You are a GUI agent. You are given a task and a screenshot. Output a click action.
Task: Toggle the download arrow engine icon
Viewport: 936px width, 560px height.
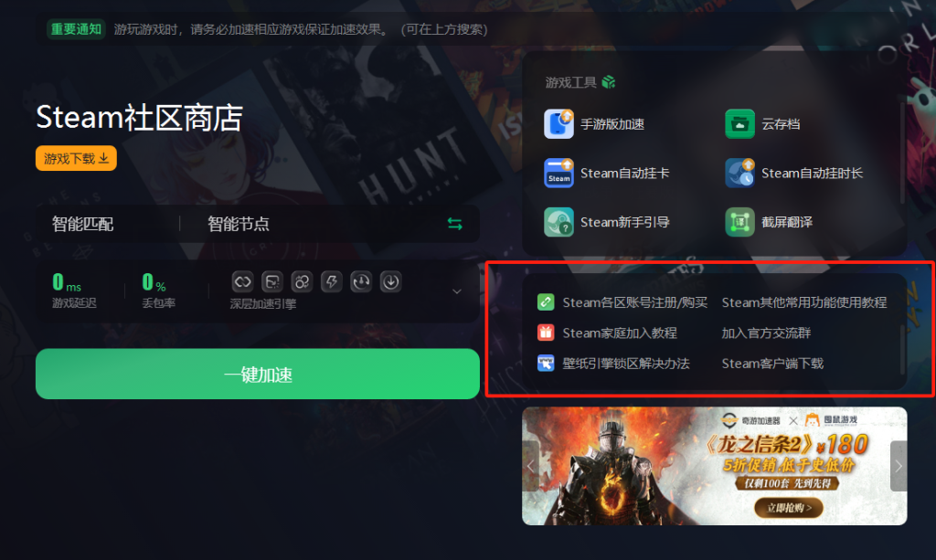click(390, 281)
